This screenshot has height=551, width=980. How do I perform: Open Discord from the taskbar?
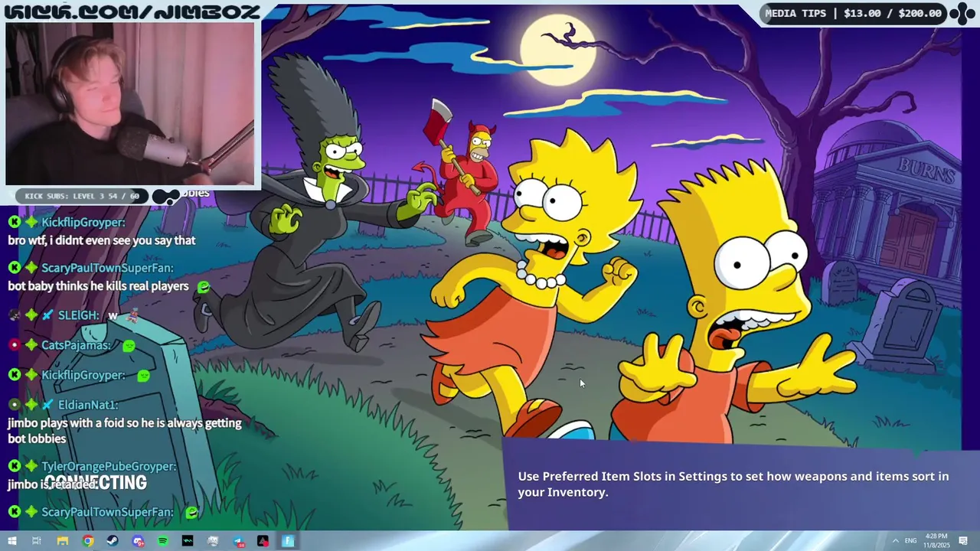coord(138,541)
